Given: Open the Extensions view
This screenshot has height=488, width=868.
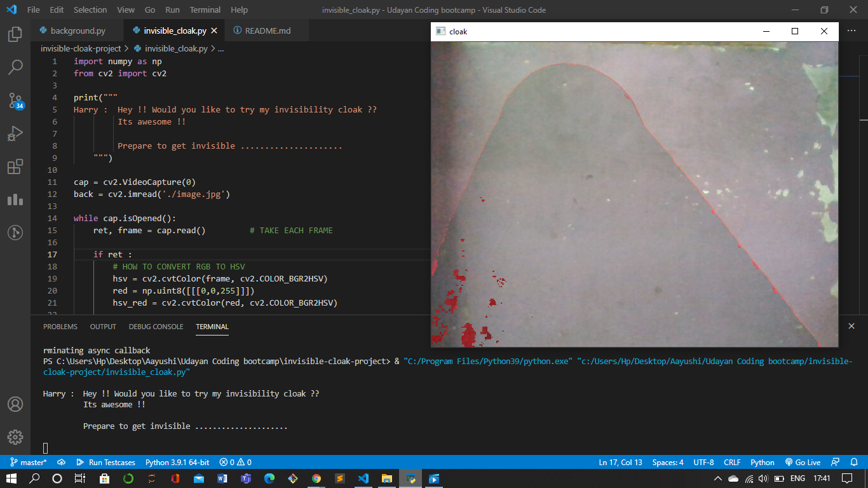Looking at the screenshot, I should coord(16,166).
